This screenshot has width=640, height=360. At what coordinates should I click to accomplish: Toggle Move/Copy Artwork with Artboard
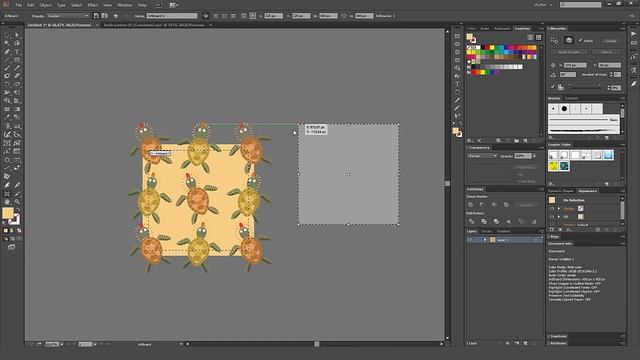pyautogui.click(x=205, y=16)
